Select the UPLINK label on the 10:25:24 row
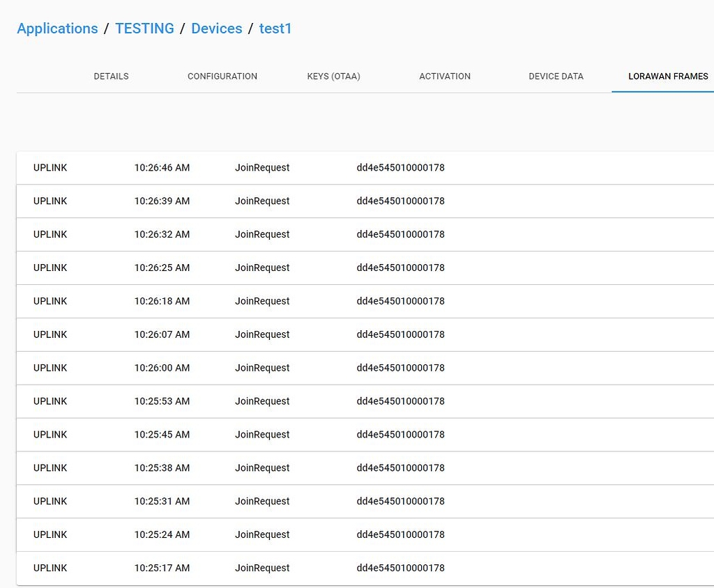Image resolution: width=714 pixels, height=588 pixels. click(x=50, y=534)
